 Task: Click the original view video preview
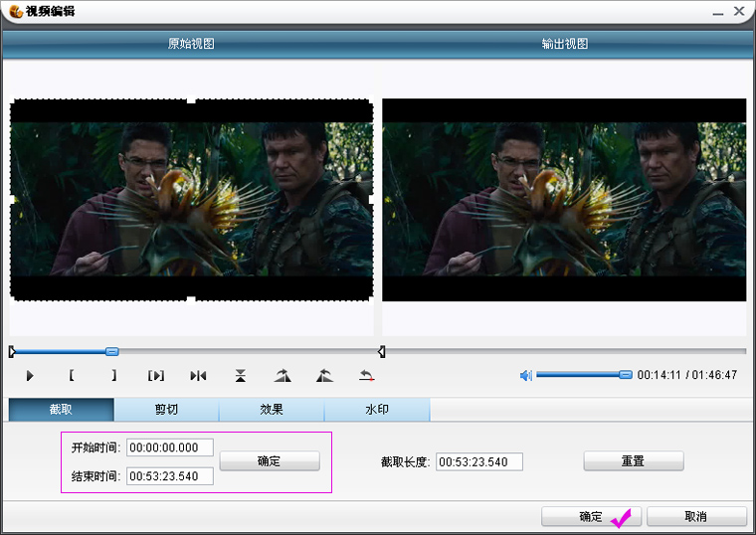point(191,200)
